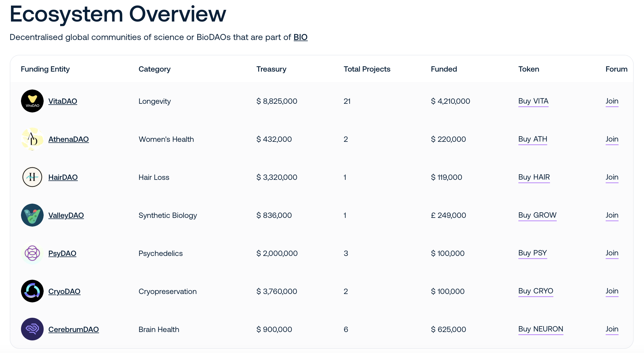Join the CryoDAO forum
The width and height of the screenshot is (644, 353).
tap(612, 291)
